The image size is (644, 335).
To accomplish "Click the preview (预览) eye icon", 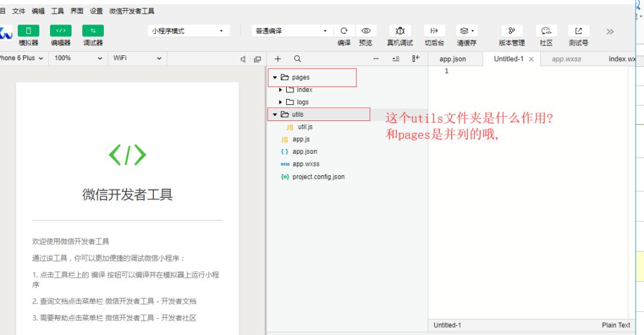I will pyautogui.click(x=366, y=31).
